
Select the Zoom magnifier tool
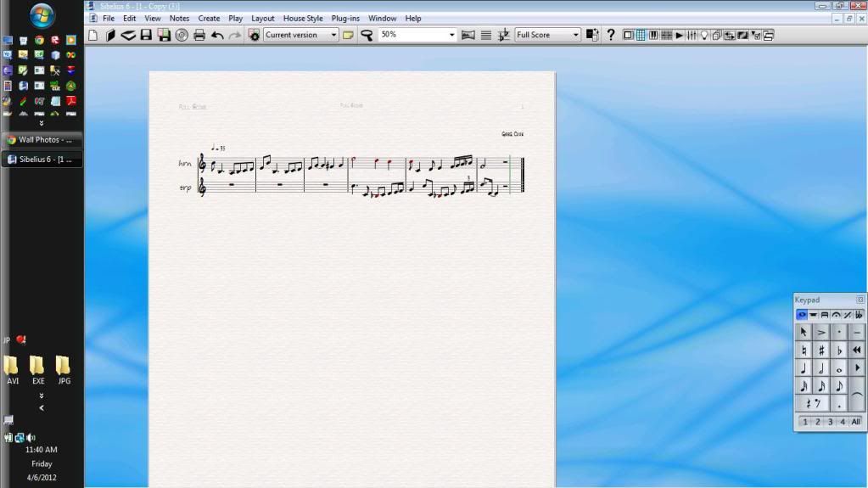(367, 35)
